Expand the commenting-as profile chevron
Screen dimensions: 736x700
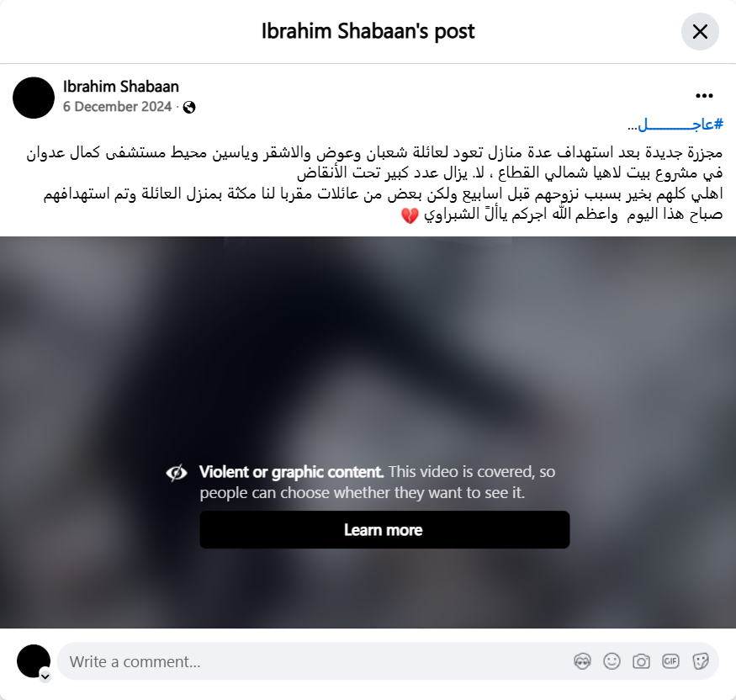[x=45, y=676]
